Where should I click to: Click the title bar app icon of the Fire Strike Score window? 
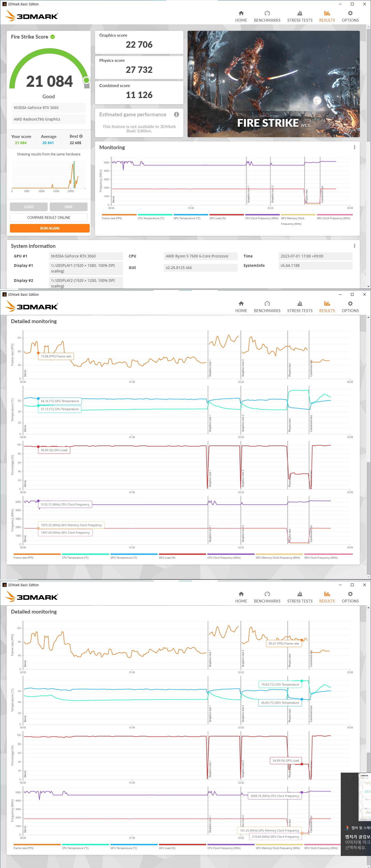pyautogui.click(x=4, y=4)
